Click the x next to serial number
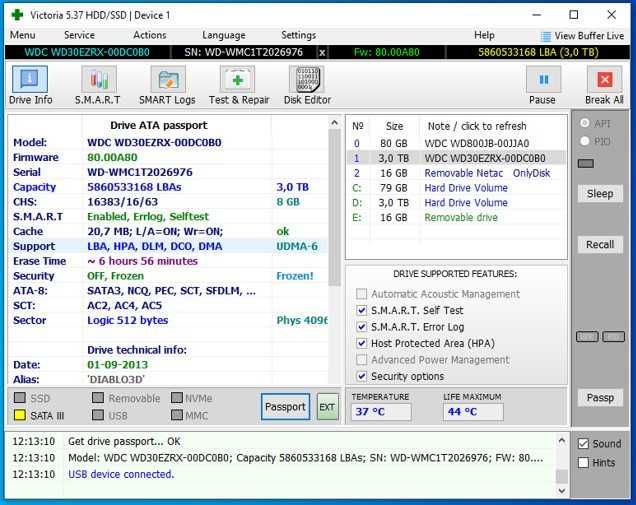 (x=322, y=52)
